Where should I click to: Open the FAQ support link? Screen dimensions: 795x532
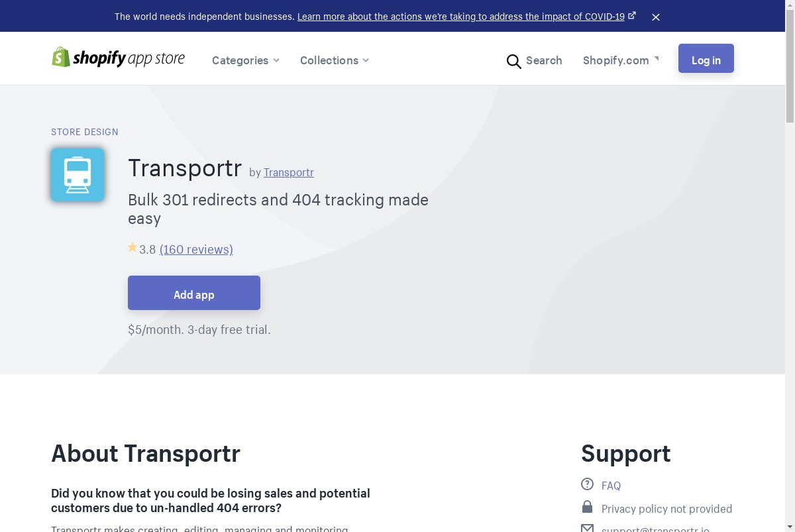[x=611, y=486]
